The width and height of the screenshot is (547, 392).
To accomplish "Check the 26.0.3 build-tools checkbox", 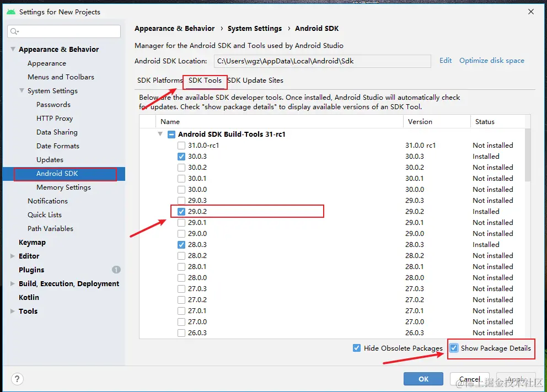I will point(181,333).
